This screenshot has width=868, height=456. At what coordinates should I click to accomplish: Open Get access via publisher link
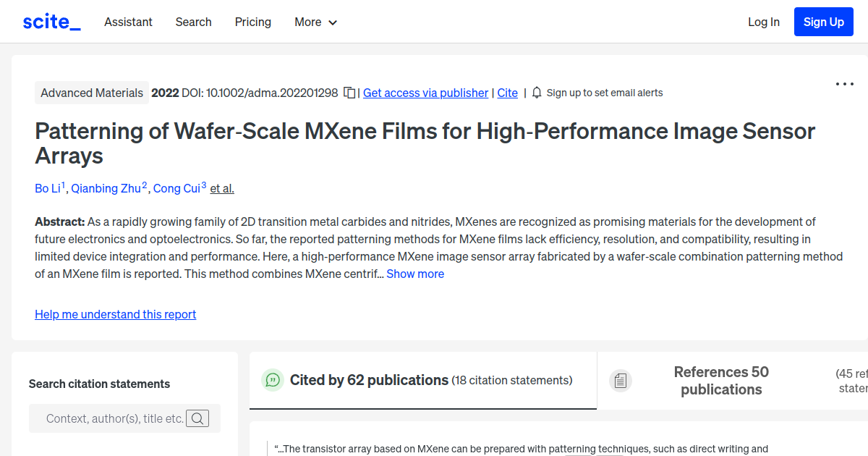coord(425,93)
